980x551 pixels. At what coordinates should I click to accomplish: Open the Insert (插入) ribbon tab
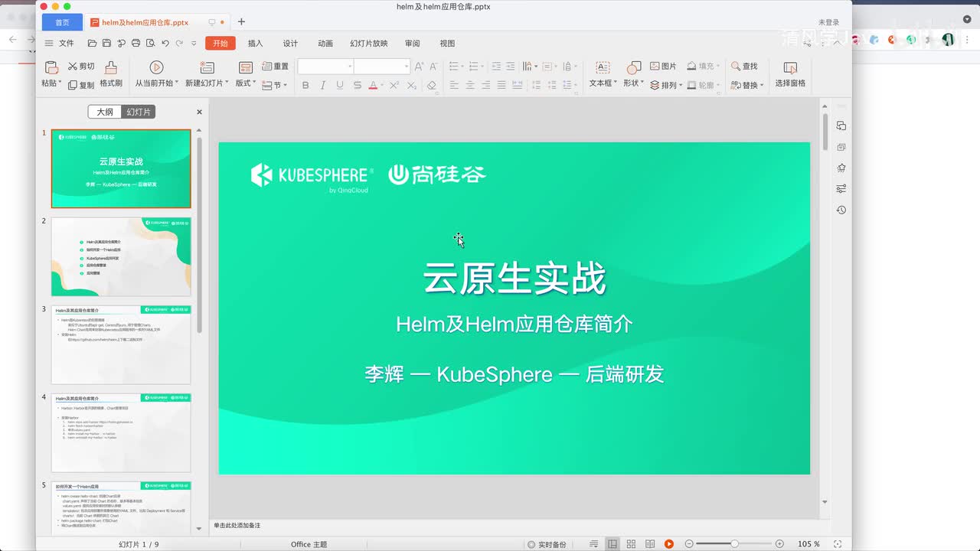(255, 44)
